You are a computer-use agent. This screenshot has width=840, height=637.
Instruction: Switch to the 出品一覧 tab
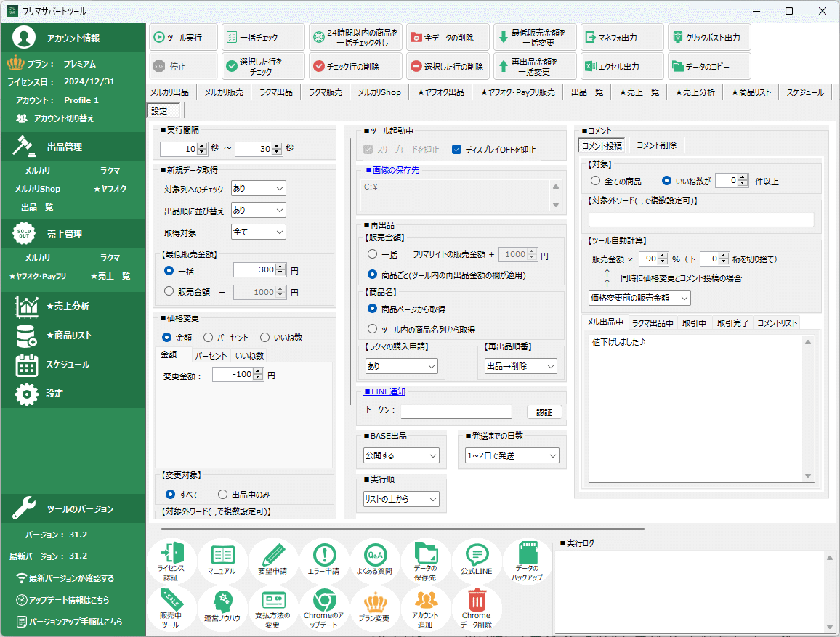[x=587, y=92]
